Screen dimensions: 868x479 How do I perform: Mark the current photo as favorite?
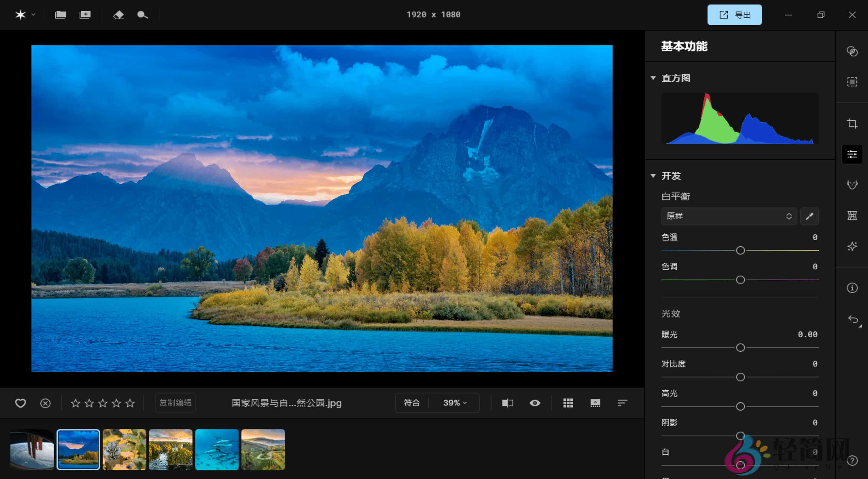point(21,403)
